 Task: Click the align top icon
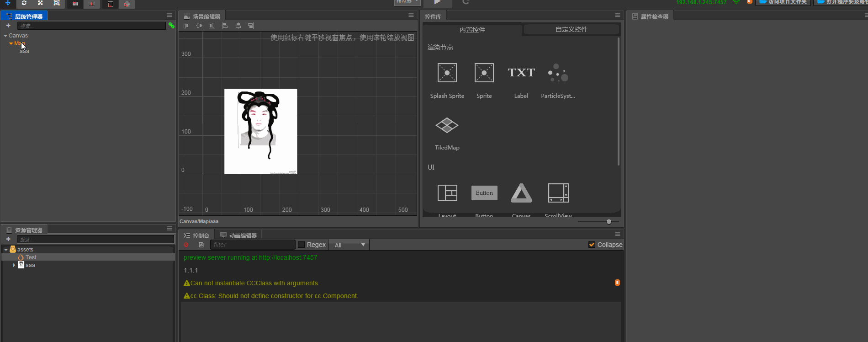click(186, 26)
